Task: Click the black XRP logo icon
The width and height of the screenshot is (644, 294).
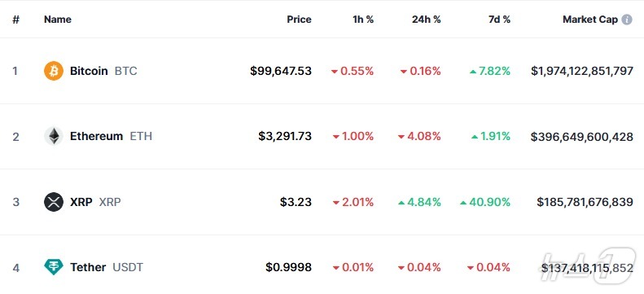Action: point(54,202)
